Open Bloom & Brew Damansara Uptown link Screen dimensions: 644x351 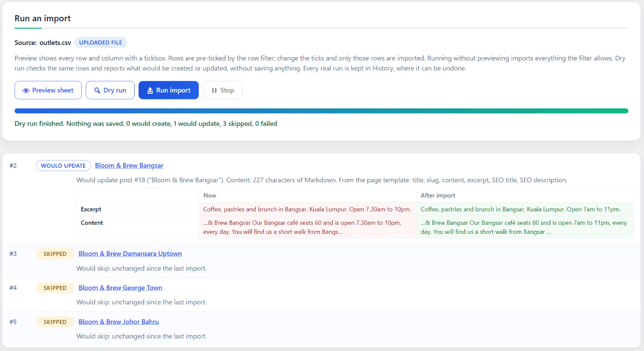pos(130,254)
